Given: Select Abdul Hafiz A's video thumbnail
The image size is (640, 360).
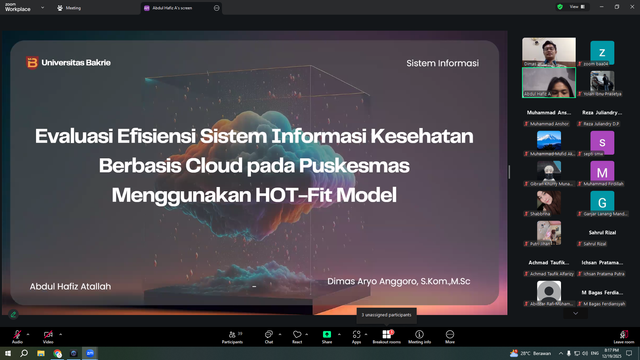Looking at the screenshot, I should 549,82.
